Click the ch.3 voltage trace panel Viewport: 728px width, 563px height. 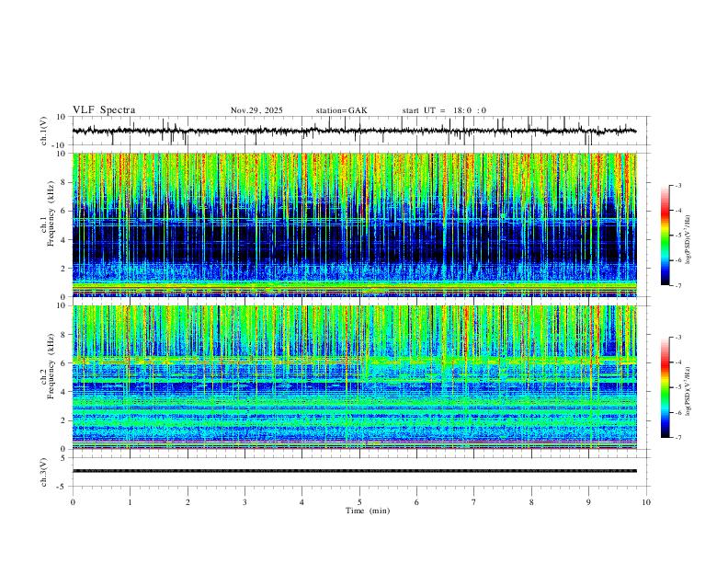click(x=361, y=472)
